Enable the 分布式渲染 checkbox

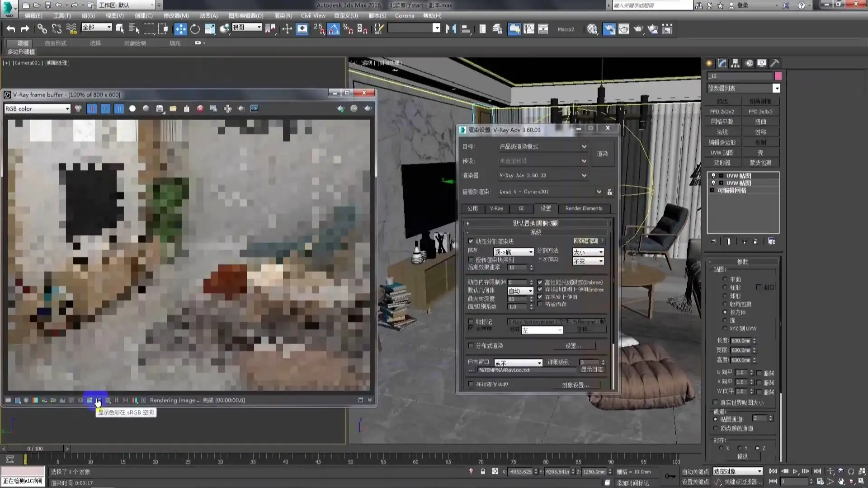pyautogui.click(x=471, y=345)
